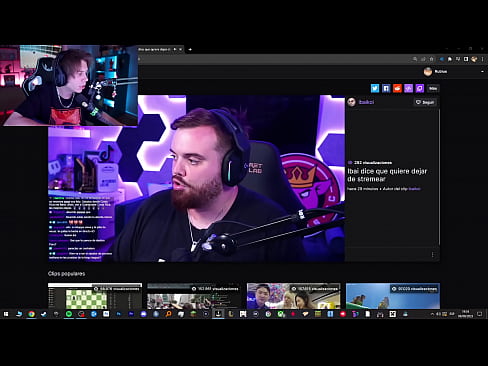The width and height of the screenshot is (488, 366).
Task: Open Steam from the taskbar
Action: pos(44,314)
